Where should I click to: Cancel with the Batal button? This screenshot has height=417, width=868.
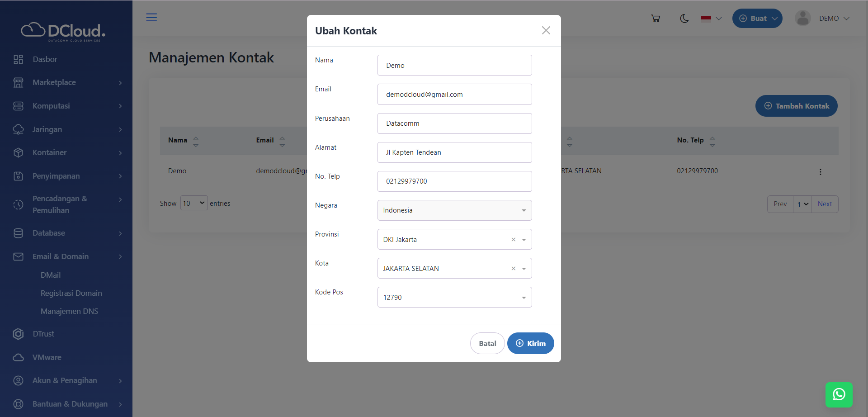487,343
